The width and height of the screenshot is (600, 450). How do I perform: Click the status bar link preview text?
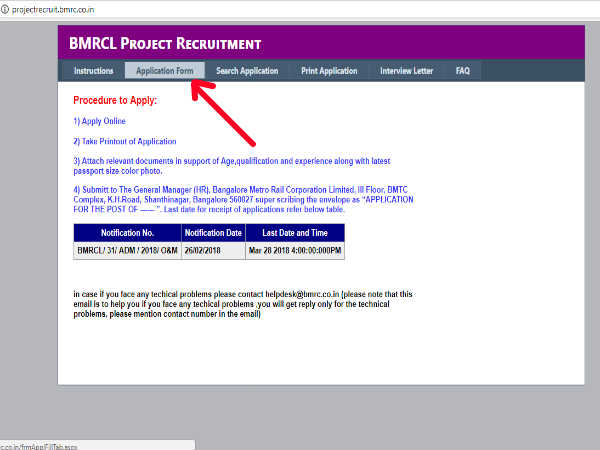tap(38, 447)
